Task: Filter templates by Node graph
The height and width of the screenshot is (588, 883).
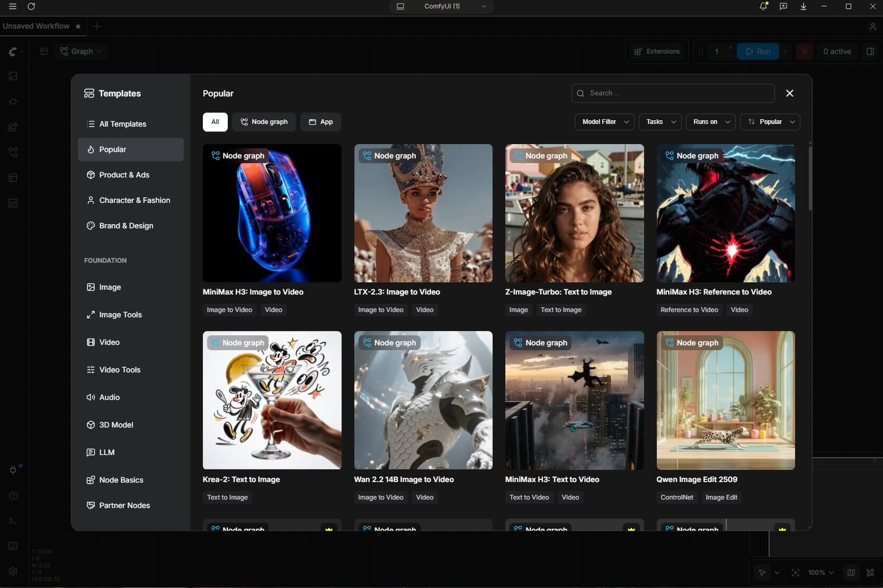Action: 264,122
